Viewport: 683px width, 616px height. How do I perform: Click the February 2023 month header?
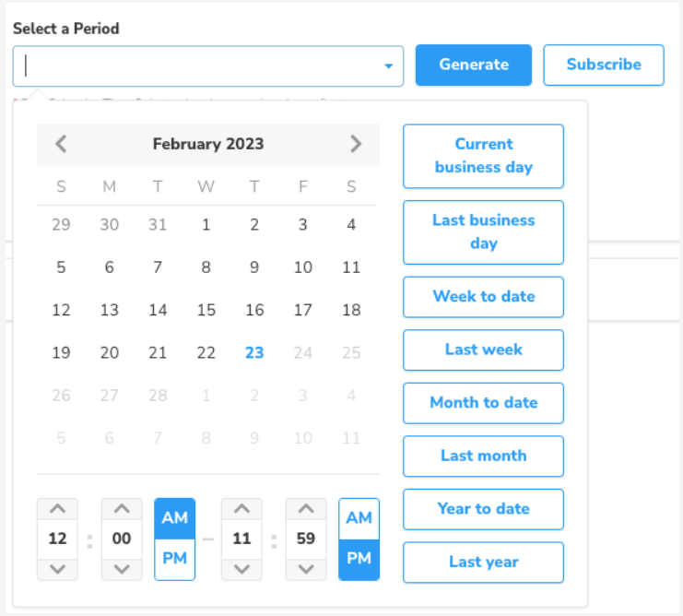pos(208,144)
